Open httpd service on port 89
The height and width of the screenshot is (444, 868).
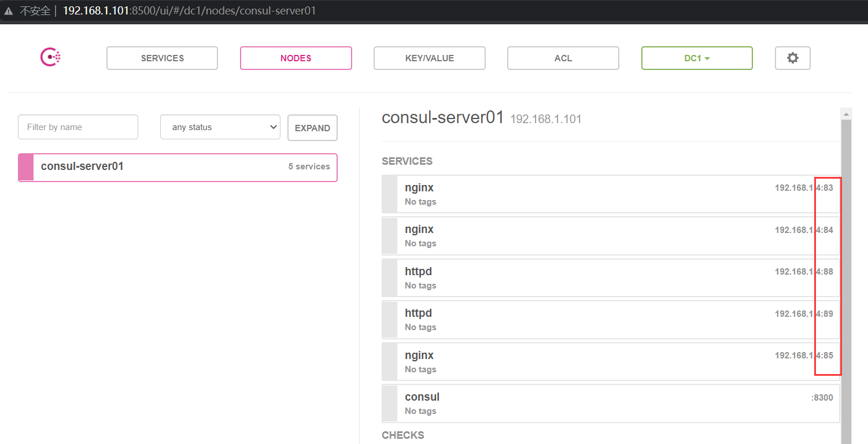click(611, 320)
